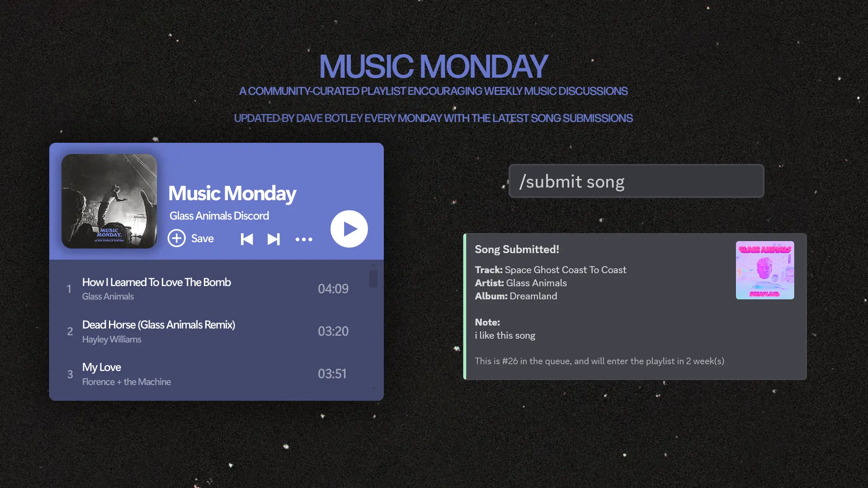Image resolution: width=868 pixels, height=488 pixels.
Task: Click the track list scrollbar thumb
Action: [x=373, y=279]
